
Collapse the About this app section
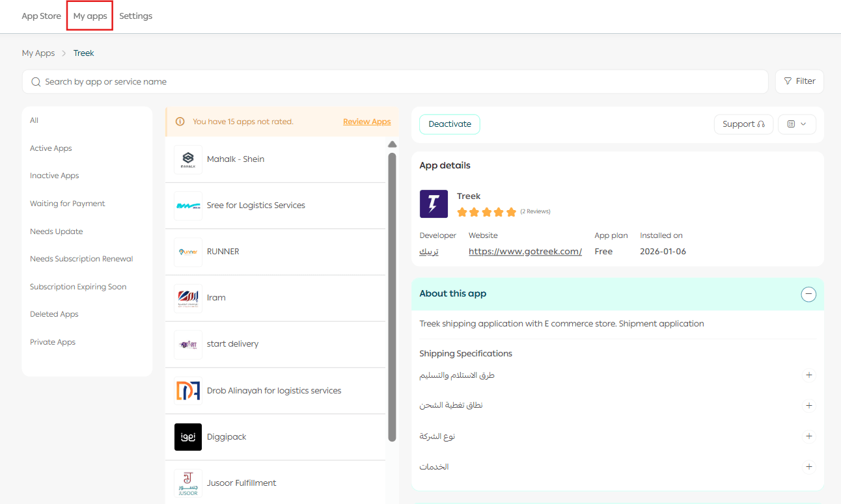[808, 294]
